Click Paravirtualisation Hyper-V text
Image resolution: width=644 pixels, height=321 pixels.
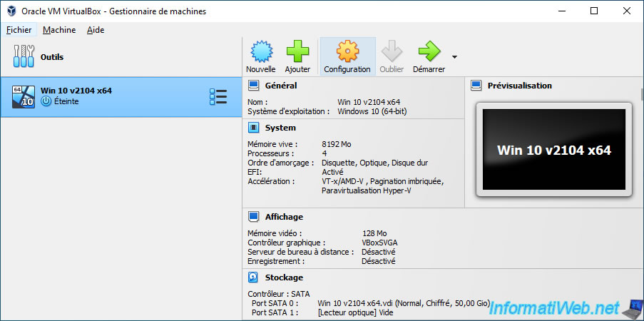click(366, 190)
